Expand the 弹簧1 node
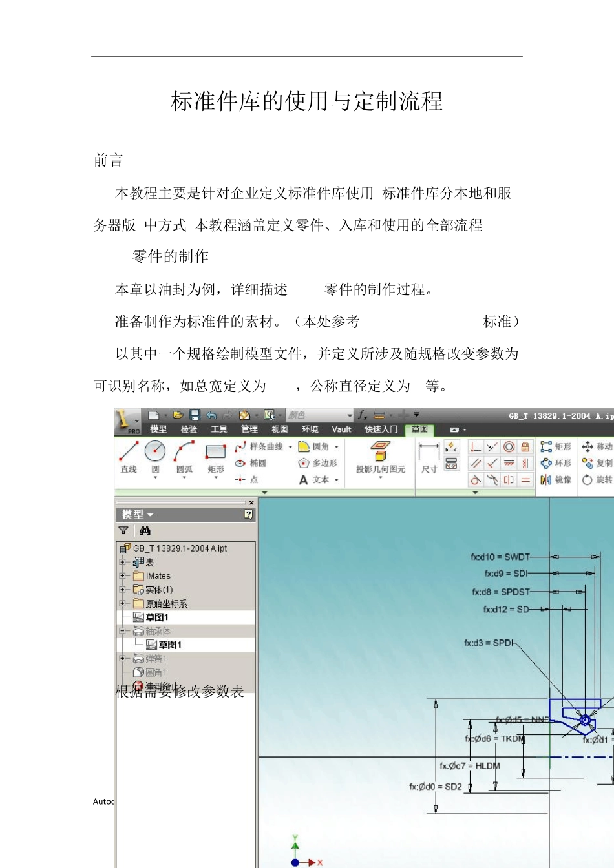This screenshot has height=868, width=614. pos(122,658)
